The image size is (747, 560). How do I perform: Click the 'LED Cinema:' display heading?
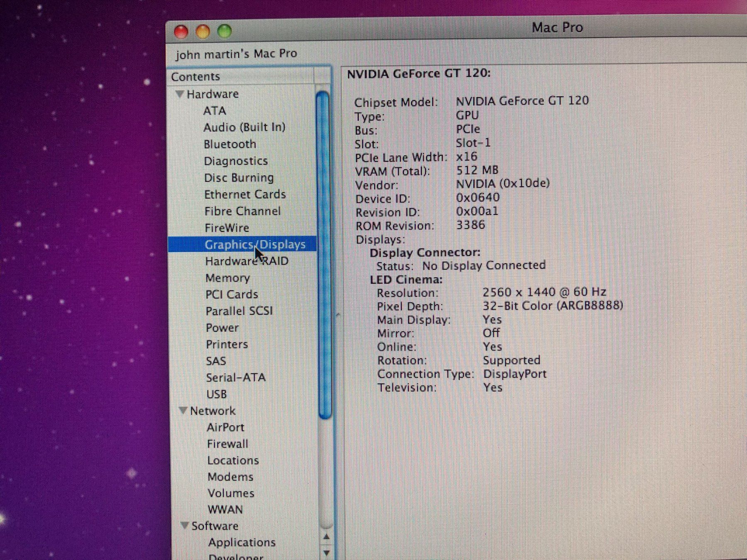pyautogui.click(x=406, y=280)
